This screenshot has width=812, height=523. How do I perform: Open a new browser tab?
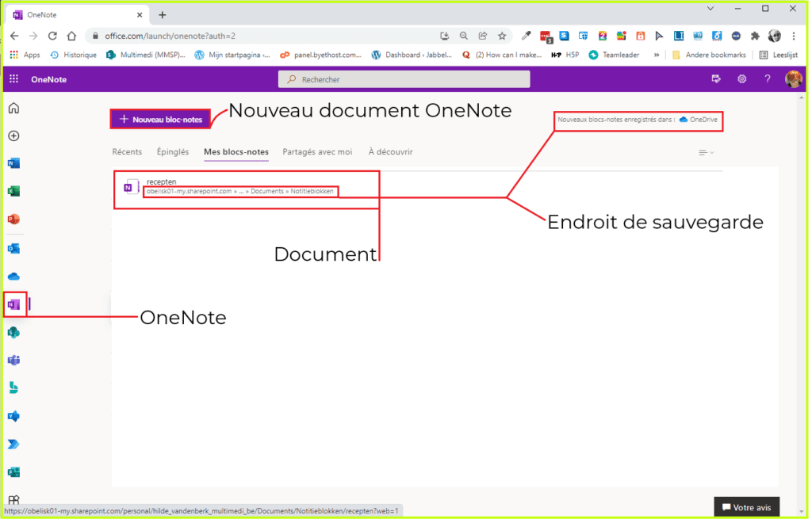(x=162, y=15)
